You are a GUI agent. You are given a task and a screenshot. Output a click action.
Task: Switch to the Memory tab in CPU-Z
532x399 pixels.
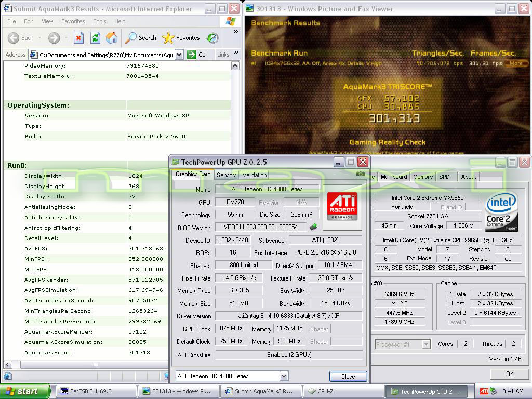(423, 177)
